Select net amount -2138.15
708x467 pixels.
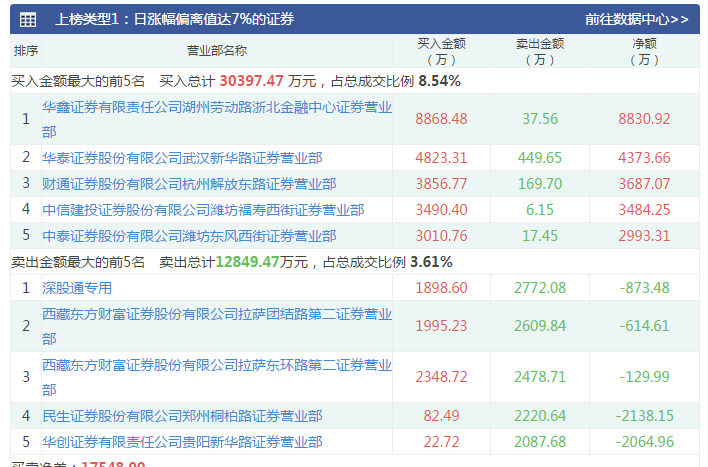pos(644,416)
